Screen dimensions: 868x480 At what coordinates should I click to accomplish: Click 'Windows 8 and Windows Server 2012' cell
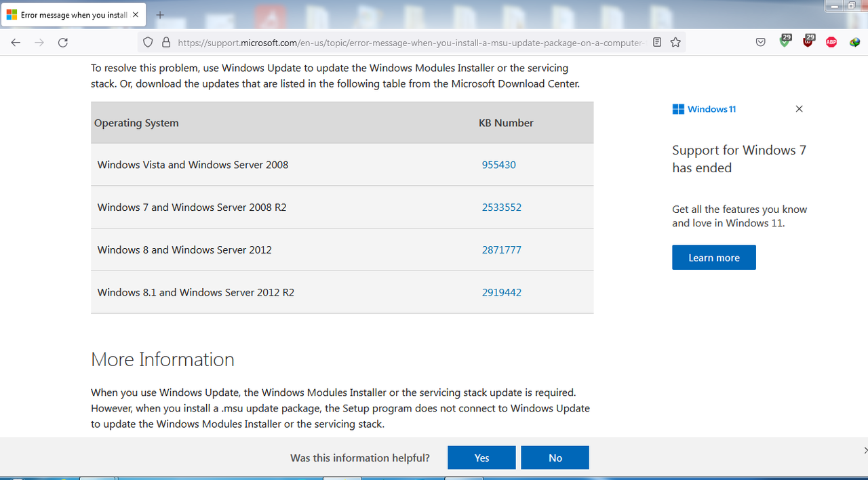click(184, 250)
